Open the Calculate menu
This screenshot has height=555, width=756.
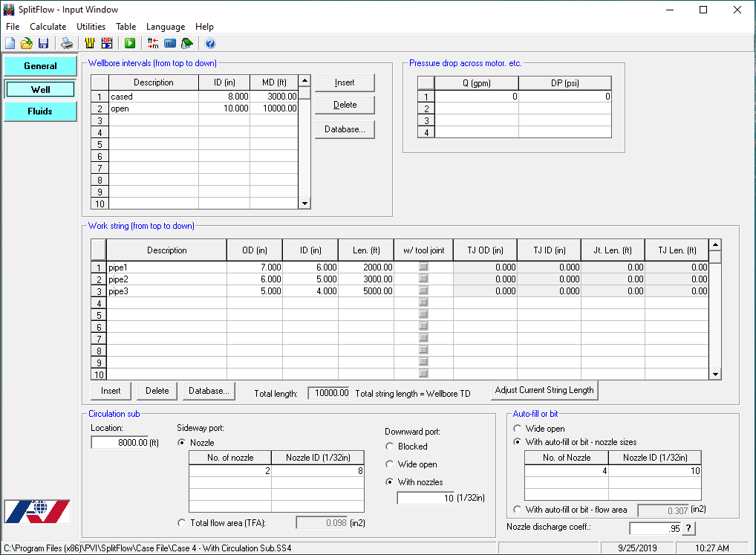coord(48,27)
